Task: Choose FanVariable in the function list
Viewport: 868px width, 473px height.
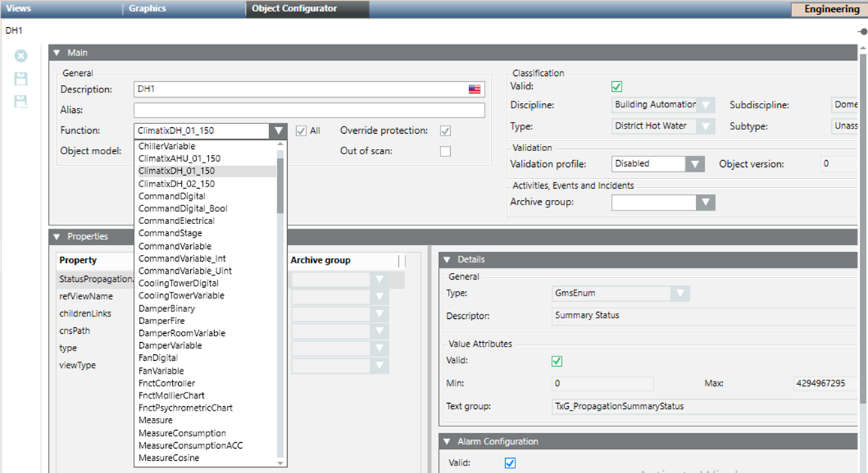Action: point(161,371)
